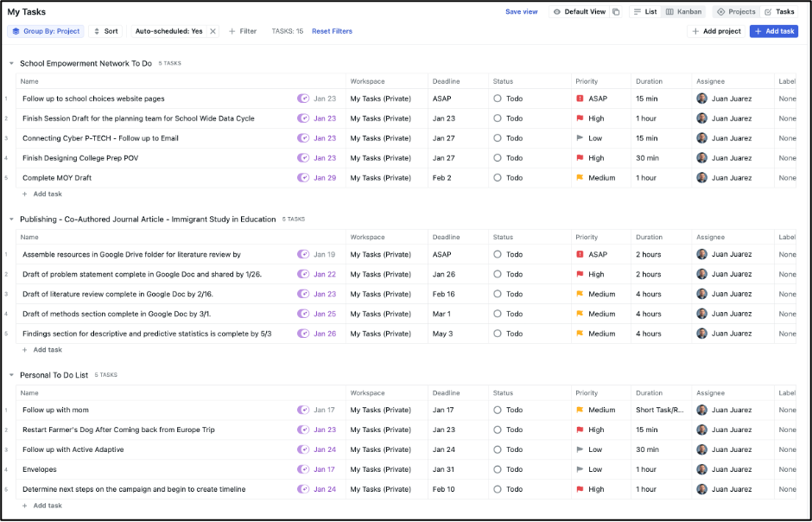
Task: Collapse the Personal To Do List group
Action: click(x=11, y=375)
